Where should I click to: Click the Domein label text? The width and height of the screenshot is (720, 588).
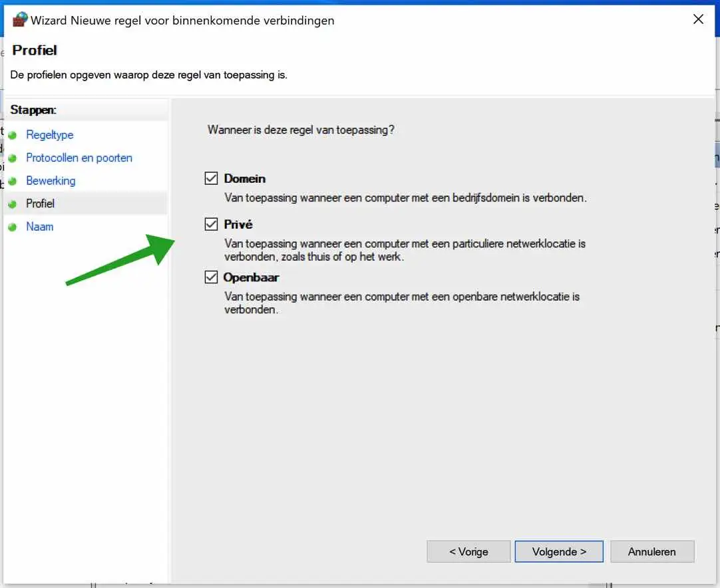(245, 178)
